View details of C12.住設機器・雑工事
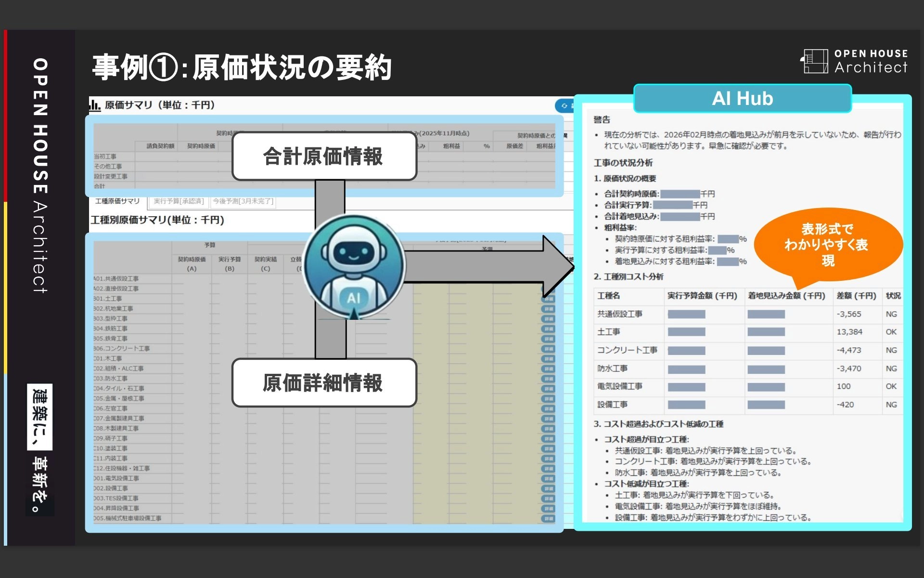This screenshot has width=924, height=578. [x=548, y=469]
